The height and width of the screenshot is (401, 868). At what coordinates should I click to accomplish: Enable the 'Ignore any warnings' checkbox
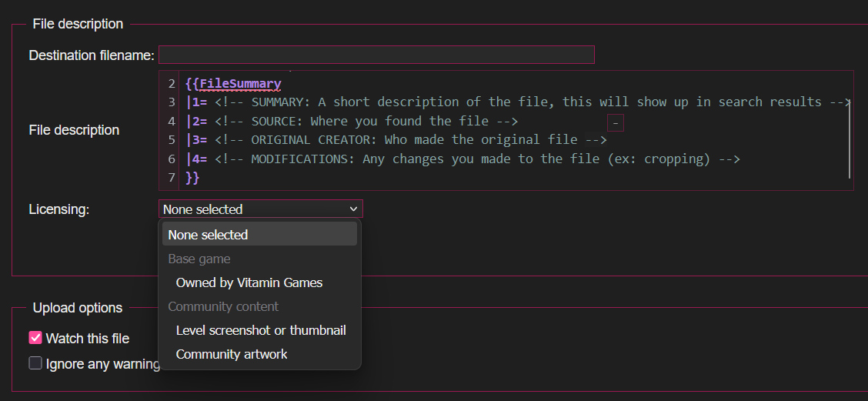coord(35,363)
